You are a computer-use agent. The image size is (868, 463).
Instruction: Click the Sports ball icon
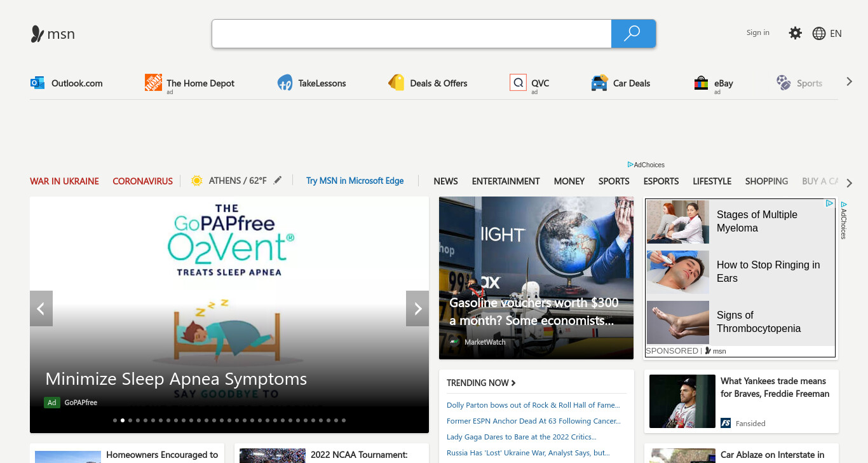(783, 83)
